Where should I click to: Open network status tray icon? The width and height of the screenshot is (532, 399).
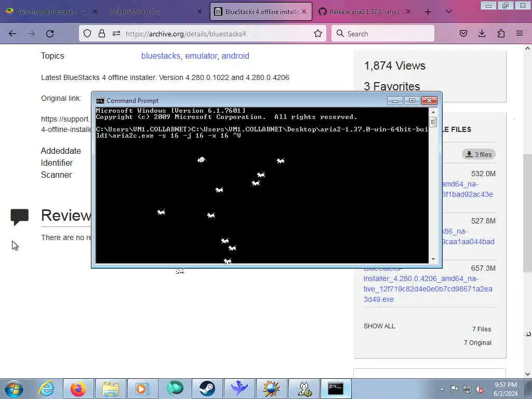(x=467, y=389)
